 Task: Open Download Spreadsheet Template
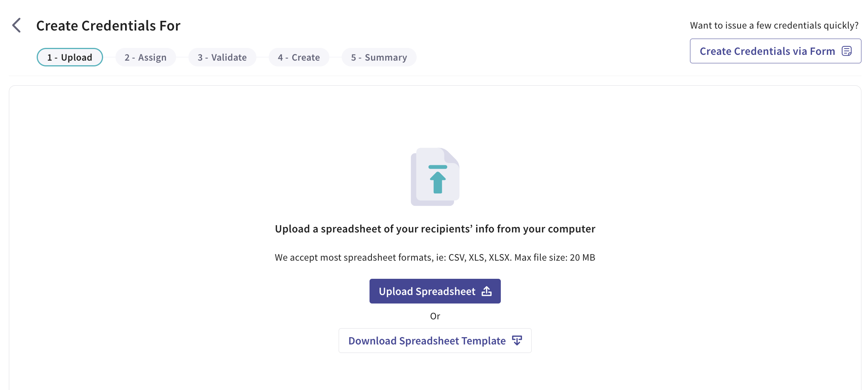435,341
